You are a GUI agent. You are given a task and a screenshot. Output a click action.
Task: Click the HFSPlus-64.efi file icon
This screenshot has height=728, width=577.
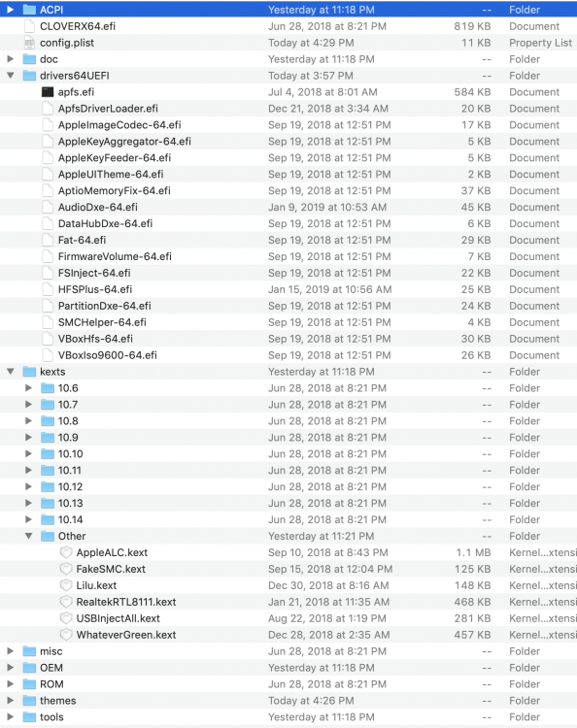click(x=48, y=289)
